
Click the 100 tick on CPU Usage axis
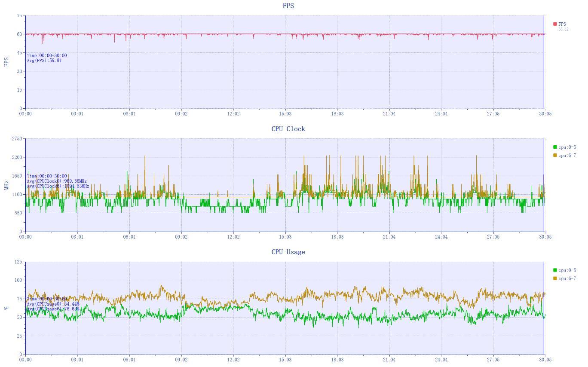tap(18, 280)
